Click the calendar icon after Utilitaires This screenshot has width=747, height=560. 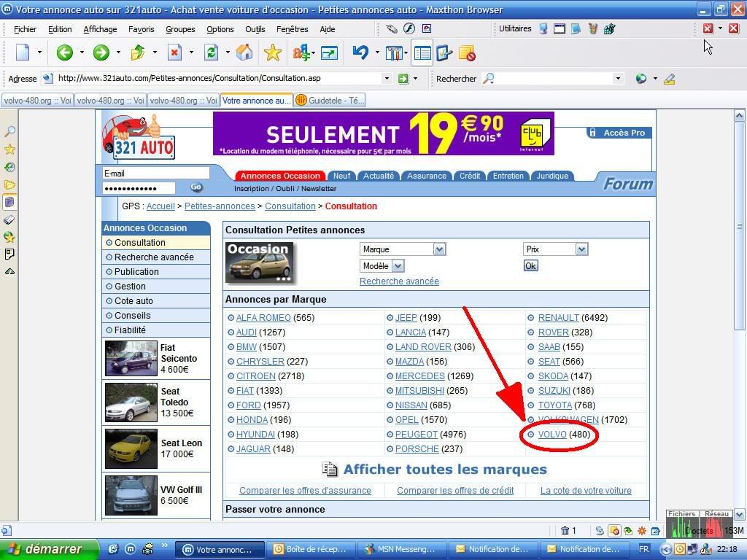tap(560, 28)
